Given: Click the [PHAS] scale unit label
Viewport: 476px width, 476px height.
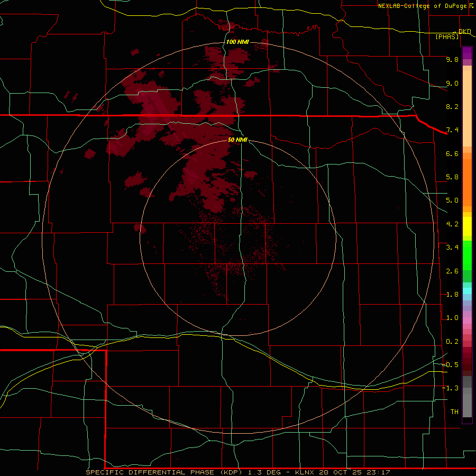Looking at the screenshot, I should pyautogui.click(x=447, y=36).
